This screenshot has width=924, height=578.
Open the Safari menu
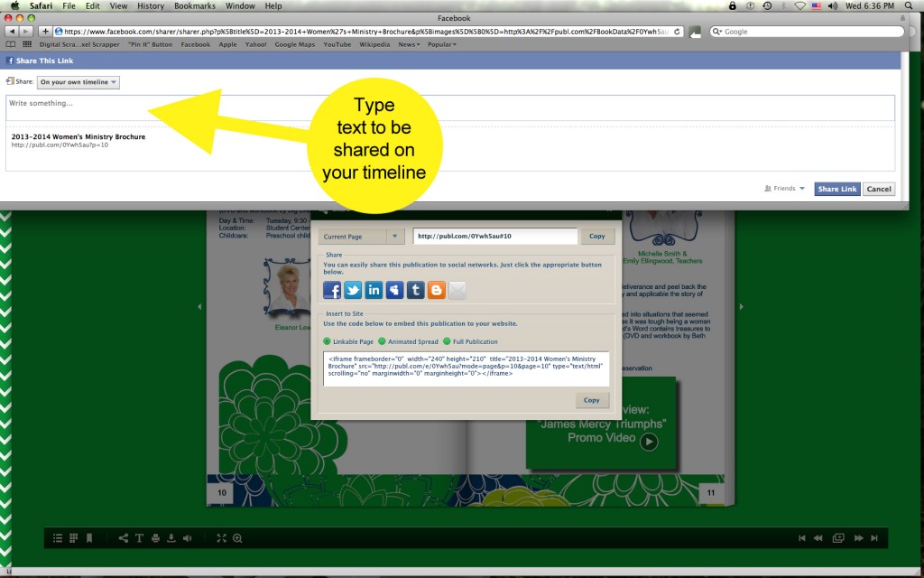(x=41, y=6)
